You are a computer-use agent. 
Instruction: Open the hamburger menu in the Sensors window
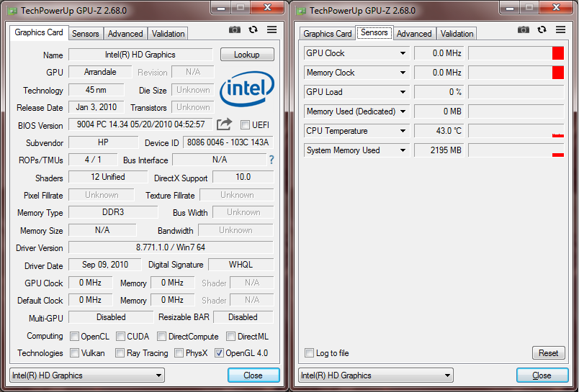tap(560, 29)
